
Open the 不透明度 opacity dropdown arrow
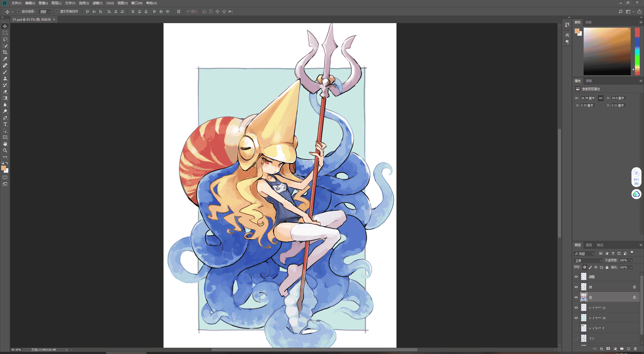coord(631,260)
